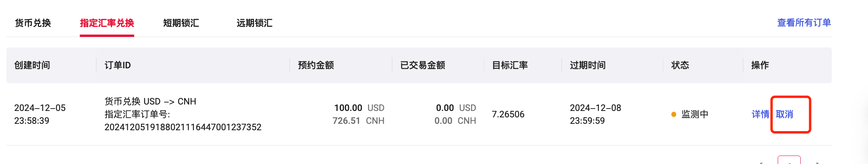Click the 操作 column header

(760, 65)
